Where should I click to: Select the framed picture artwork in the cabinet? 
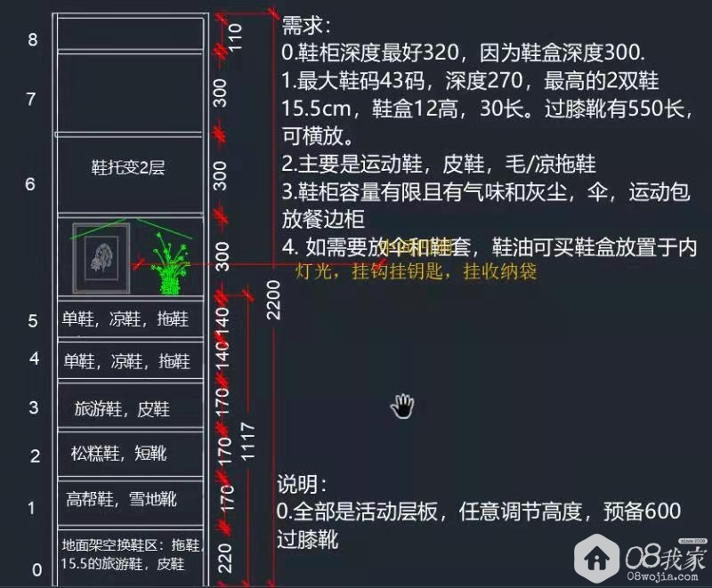point(101,258)
